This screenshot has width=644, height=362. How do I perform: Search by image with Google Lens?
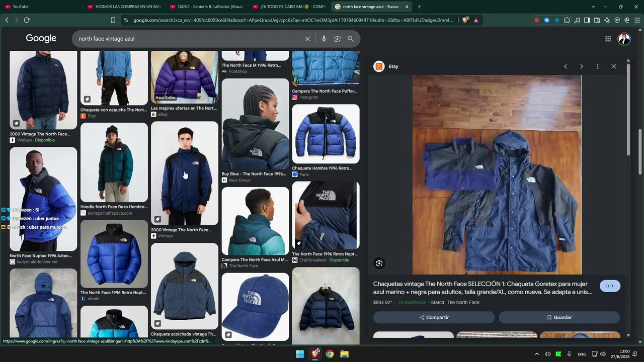pyautogui.click(x=337, y=39)
